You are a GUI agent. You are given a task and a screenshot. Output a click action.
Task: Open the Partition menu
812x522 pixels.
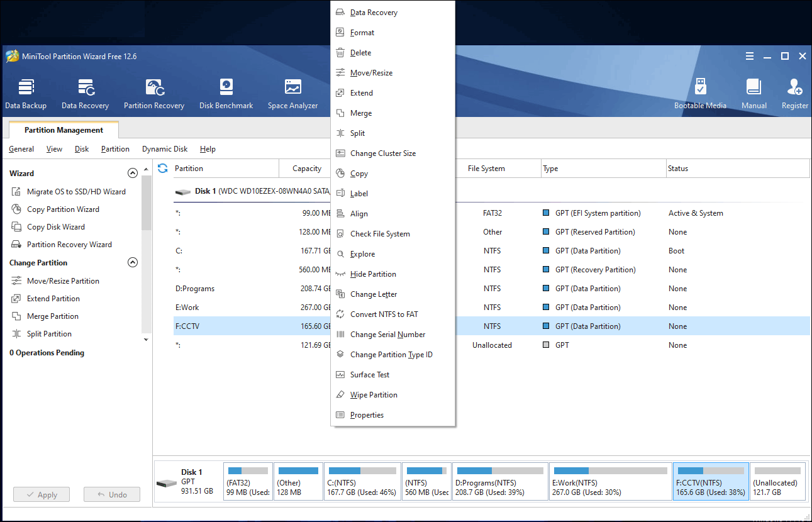(x=115, y=149)
